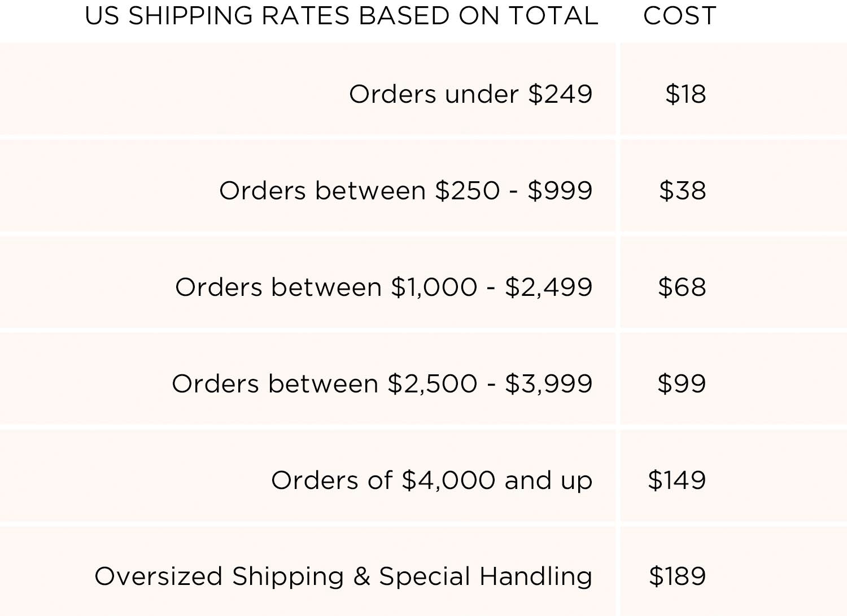Select 'Oversized Shipping & Special Handling' label
The height and width of the screenshot is (616, 847).
[343, 576]
